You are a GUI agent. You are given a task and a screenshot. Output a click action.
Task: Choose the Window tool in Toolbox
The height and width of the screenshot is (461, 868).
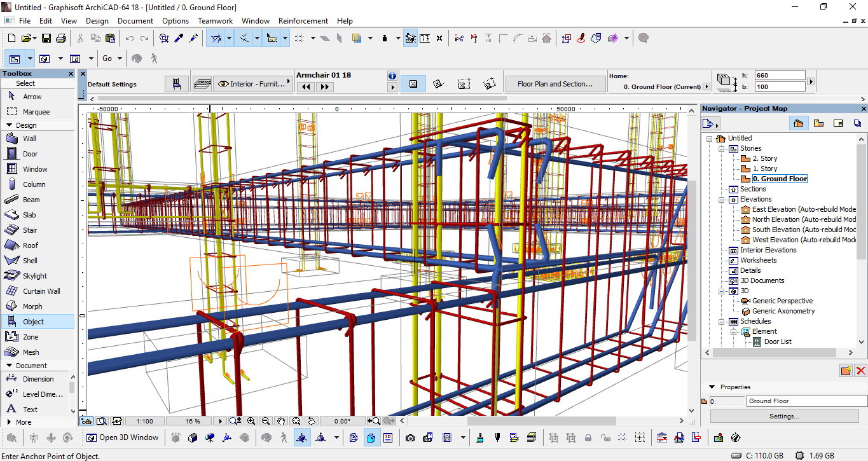(38, 169)
